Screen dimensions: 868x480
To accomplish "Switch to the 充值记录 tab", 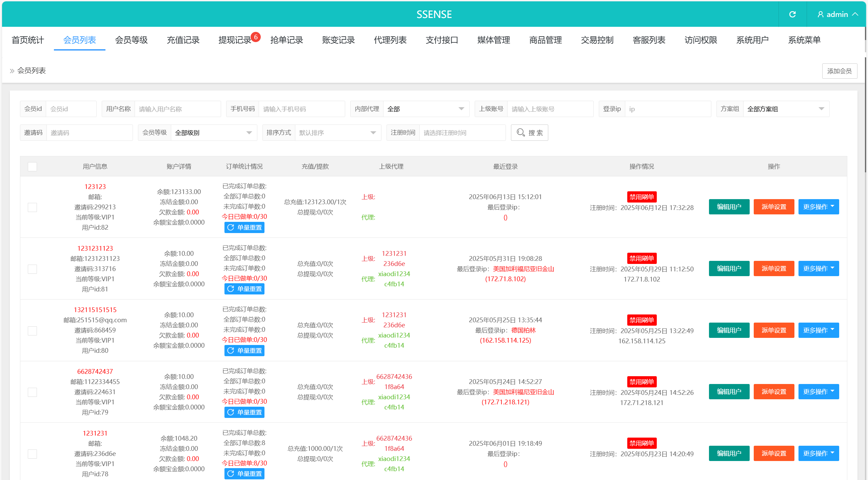I will pyautogui.click(x=183, y=40).
